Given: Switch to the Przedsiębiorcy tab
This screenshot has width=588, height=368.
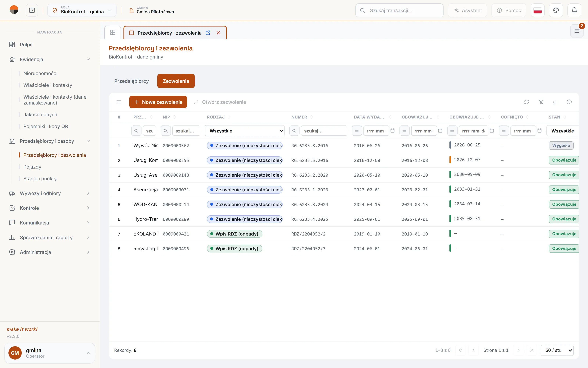Looking at the screenshot, I should (x=131, y=81).
